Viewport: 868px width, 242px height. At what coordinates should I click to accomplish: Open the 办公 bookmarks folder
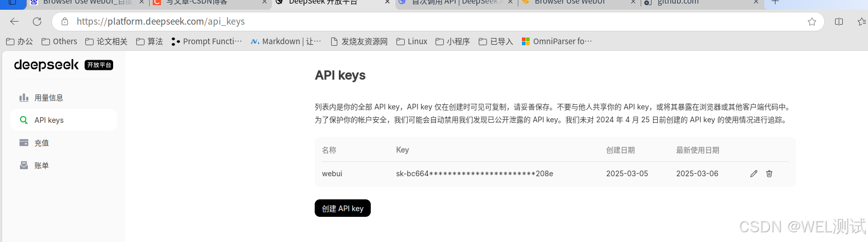click(x=20, y=42)
